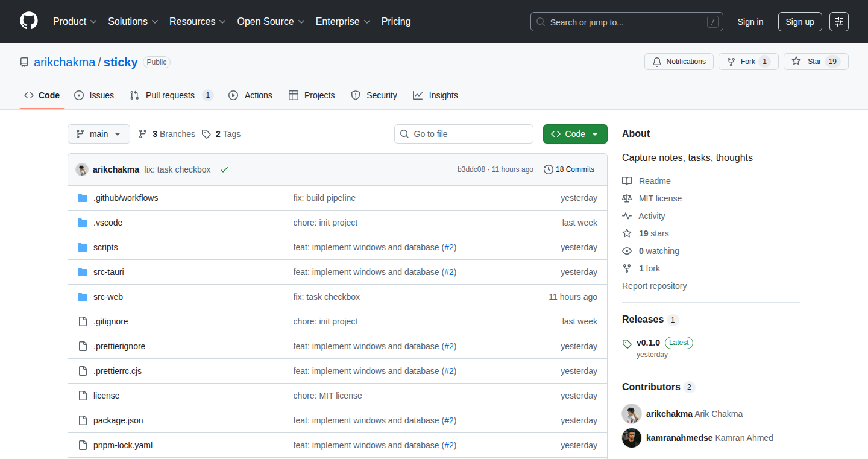The image size is (868, 459).
Task: Click the .gitignore file icon
Action: (x=83, y=321)
